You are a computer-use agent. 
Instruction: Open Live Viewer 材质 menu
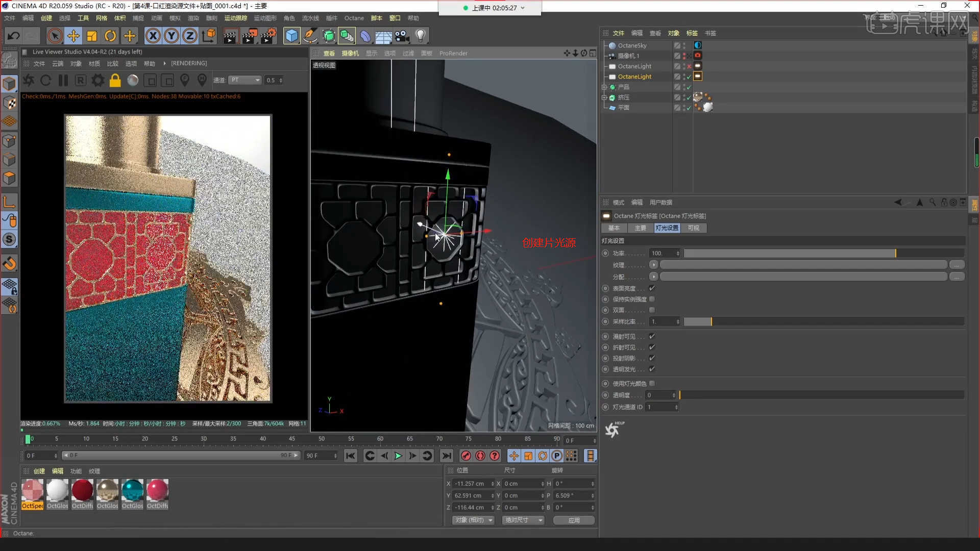click(x=94, y=64)
